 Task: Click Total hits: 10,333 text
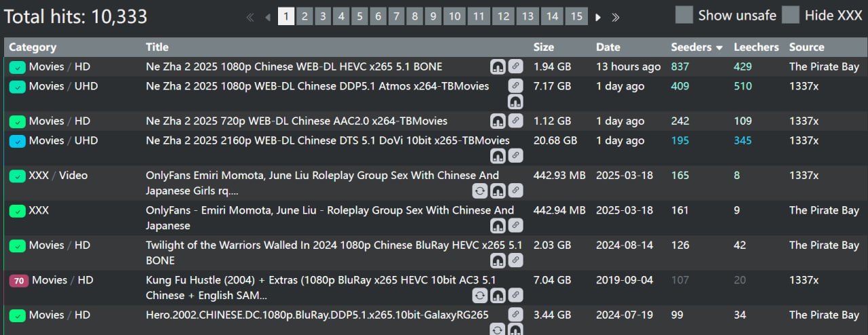click(x=75, y=16)
